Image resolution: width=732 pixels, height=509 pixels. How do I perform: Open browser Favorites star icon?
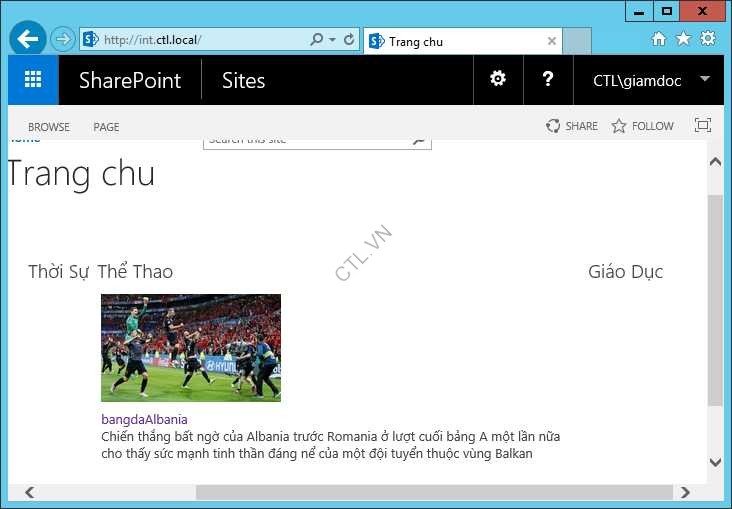click(x=683, y=39)
